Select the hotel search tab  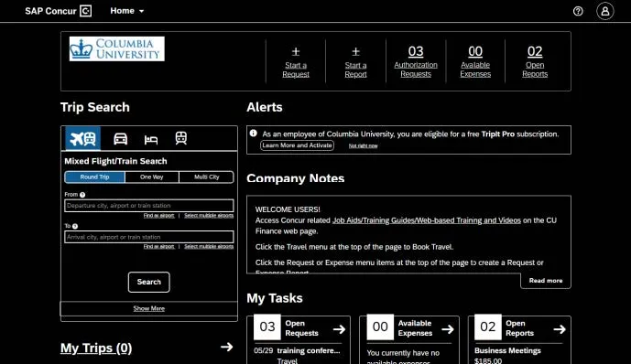click(151, 139)
